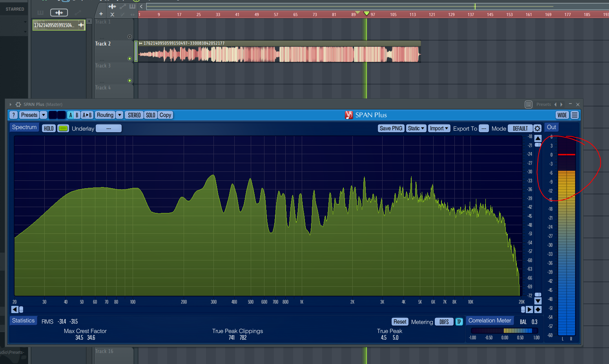This screenshot has height=364, width=609.
Task: Toggle the green spectrum display switch
Action: pyautogui.click(x=63, y=128)
